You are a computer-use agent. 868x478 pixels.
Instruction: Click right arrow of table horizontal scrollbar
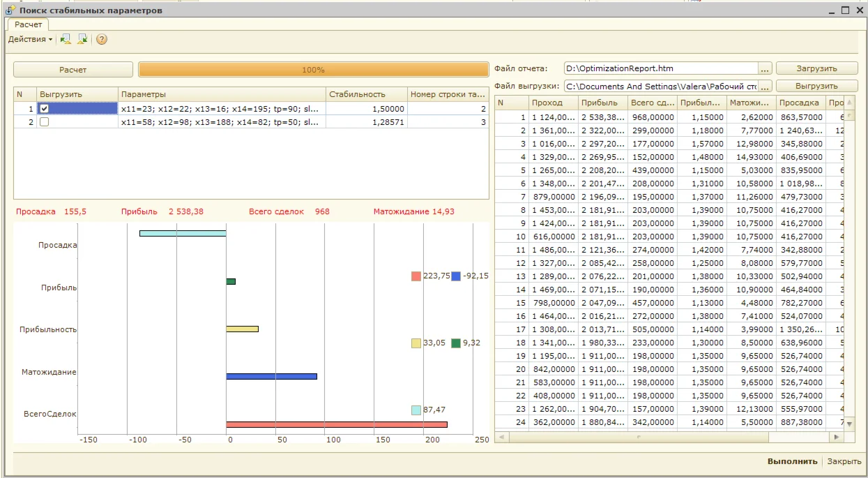coord(837,437)
